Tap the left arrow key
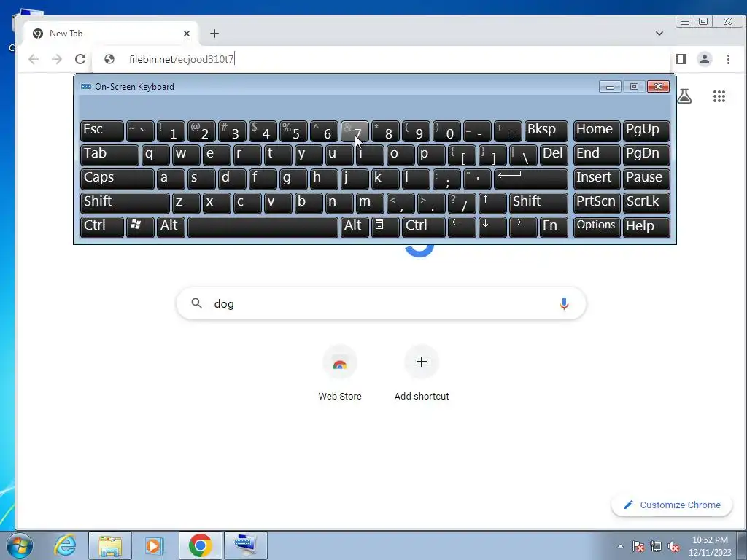 point(462,227)
